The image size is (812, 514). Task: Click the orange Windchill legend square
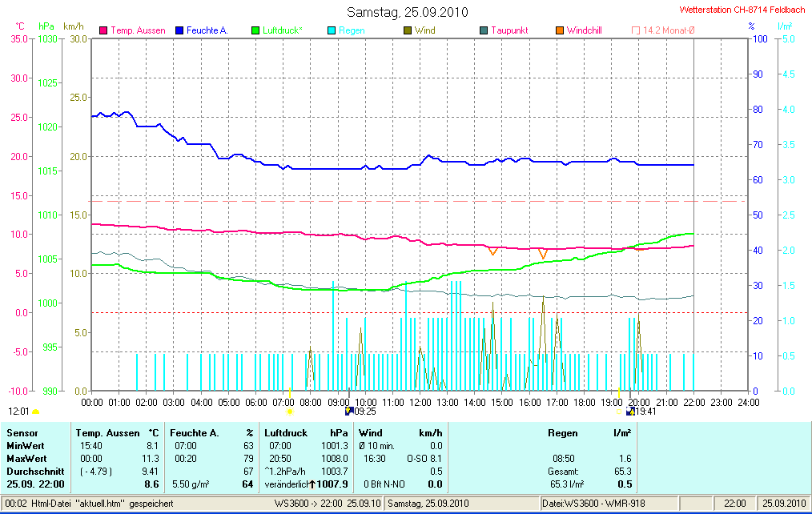coord(559,30)
